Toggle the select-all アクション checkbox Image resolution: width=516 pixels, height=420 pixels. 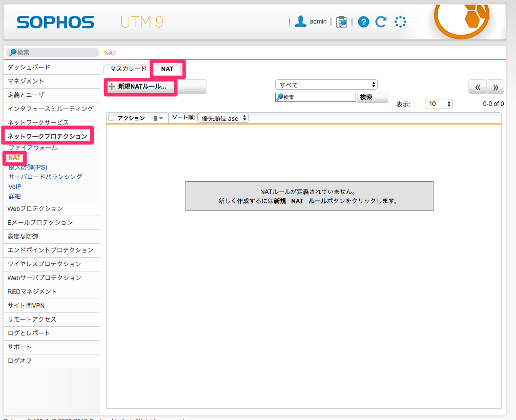pyautogui.click(x=111, y=118)
